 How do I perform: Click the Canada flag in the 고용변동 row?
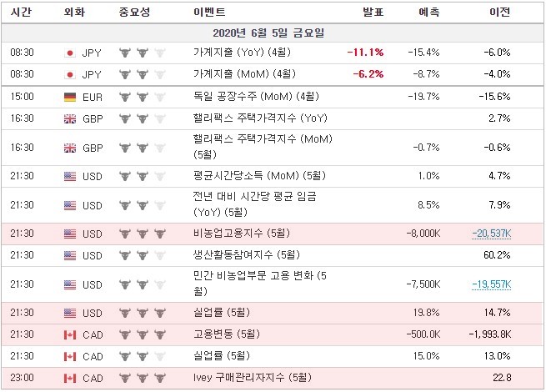click(x=70, y=334)
